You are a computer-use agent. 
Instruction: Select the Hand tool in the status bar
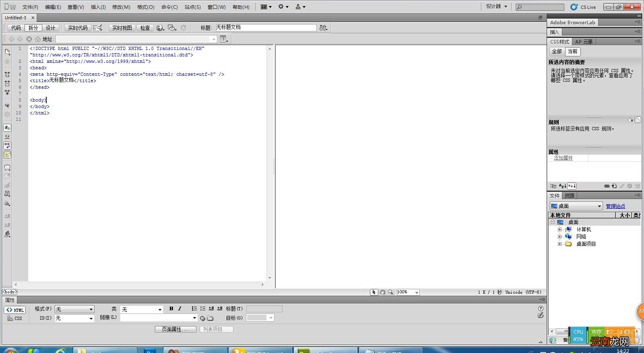[x=382, y=292]
